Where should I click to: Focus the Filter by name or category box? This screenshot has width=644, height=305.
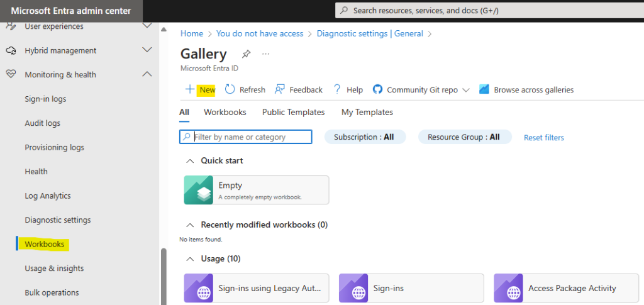(246, 136)
